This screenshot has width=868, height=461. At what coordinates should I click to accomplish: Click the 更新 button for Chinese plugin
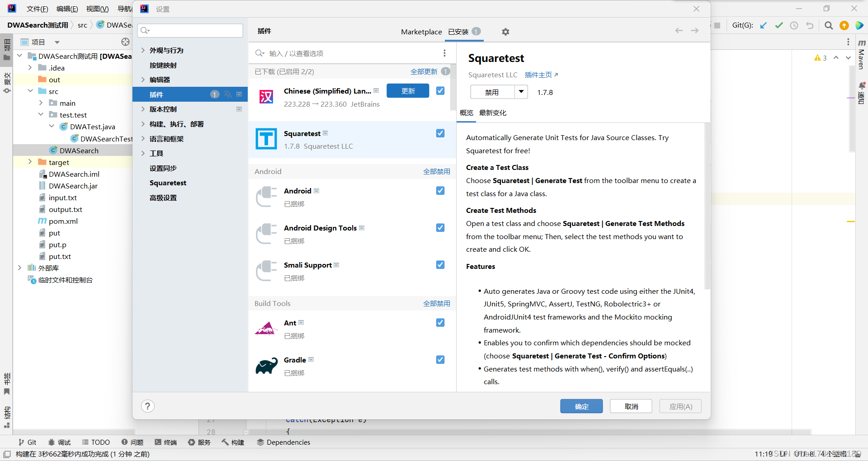[x=408, y=91]
